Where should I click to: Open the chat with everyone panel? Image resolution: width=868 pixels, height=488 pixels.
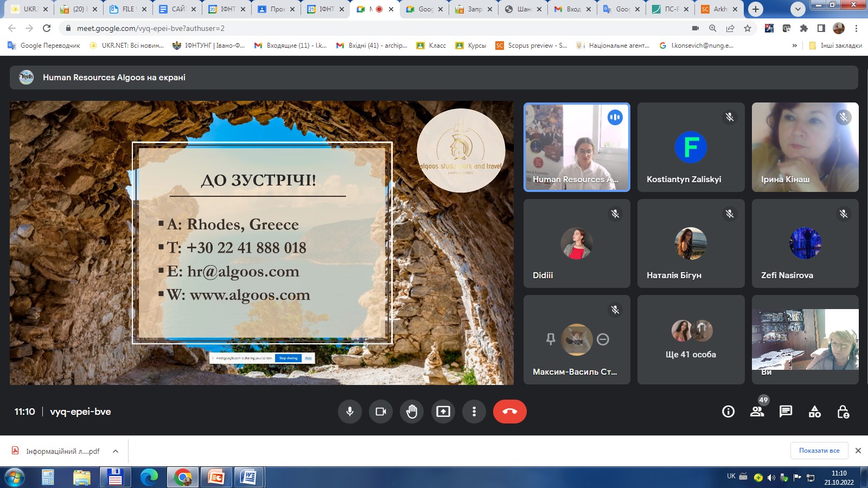786,412
